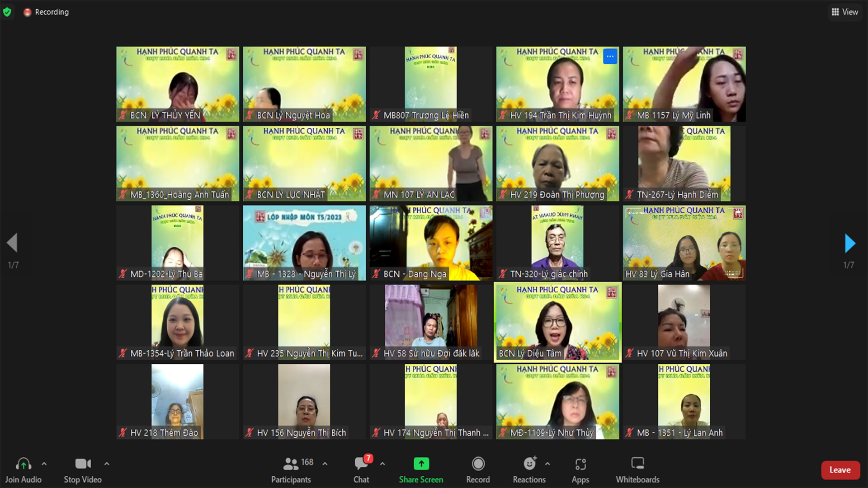Open the Apps icon in the toolbar
This screenshot has height=488, width=868.
[x=580, y=464]
